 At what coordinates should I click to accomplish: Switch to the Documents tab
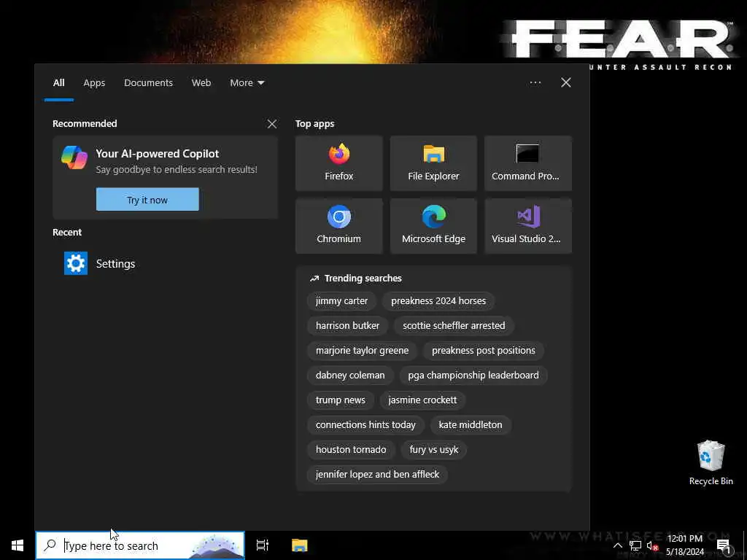pos(148,83)
